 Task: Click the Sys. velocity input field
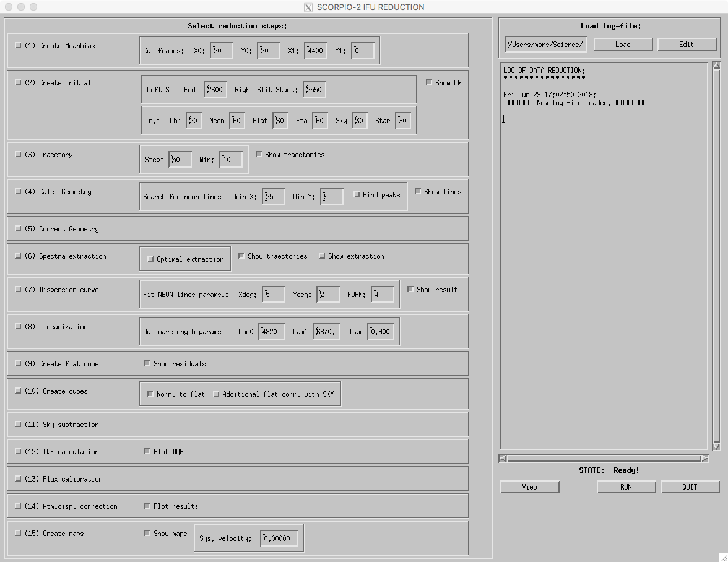pos(279,538)
